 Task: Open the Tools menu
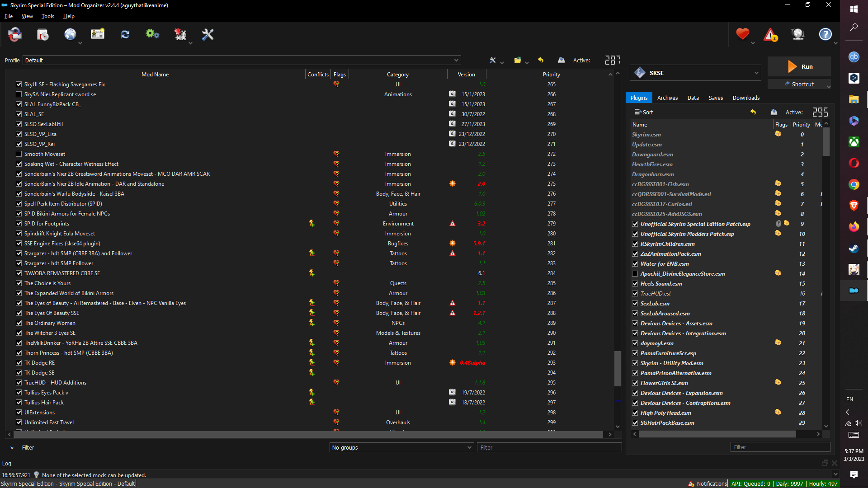tap(48, 16)
